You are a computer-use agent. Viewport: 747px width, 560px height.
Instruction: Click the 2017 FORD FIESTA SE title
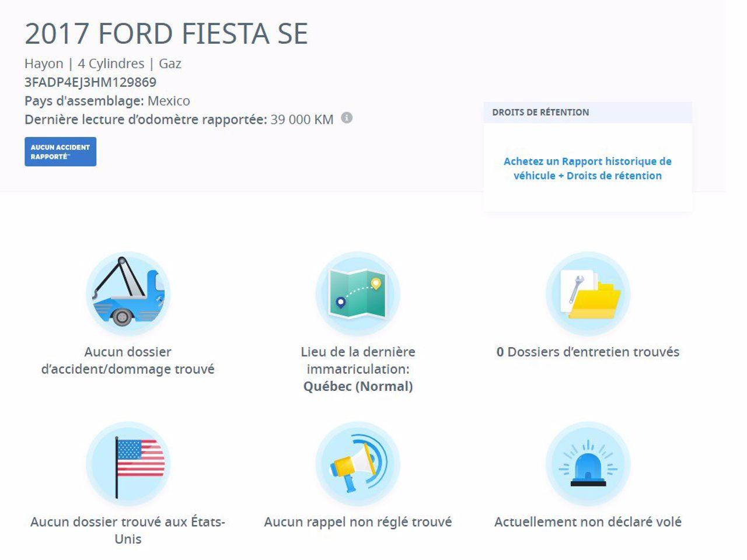coord(166,33)
